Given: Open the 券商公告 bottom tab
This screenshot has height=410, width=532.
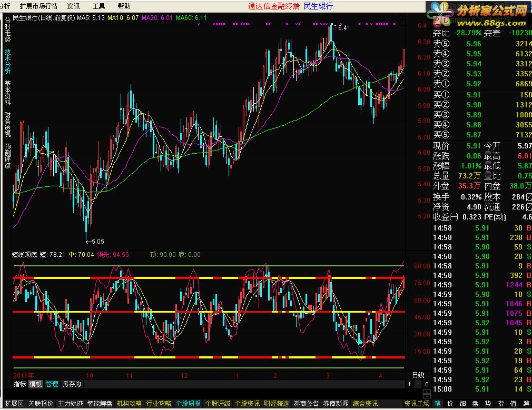Looking at the screenshot, I should coord(307,404).
